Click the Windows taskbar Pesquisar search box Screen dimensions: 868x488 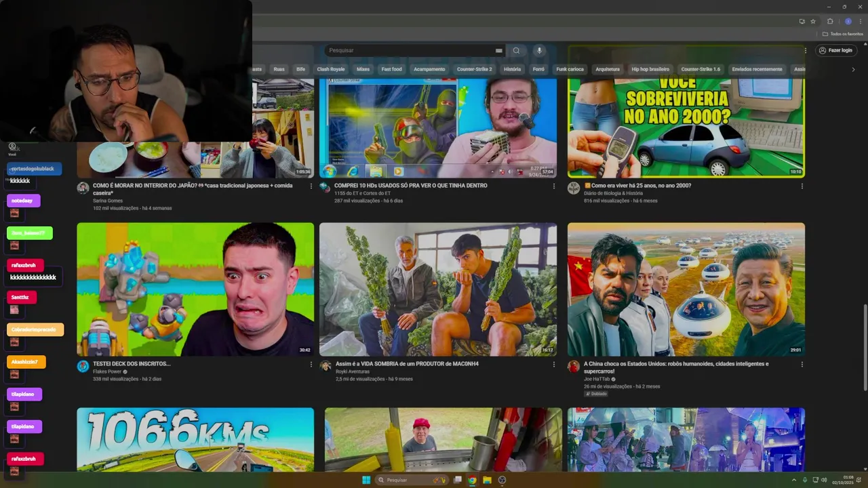[x=412, y=480]
